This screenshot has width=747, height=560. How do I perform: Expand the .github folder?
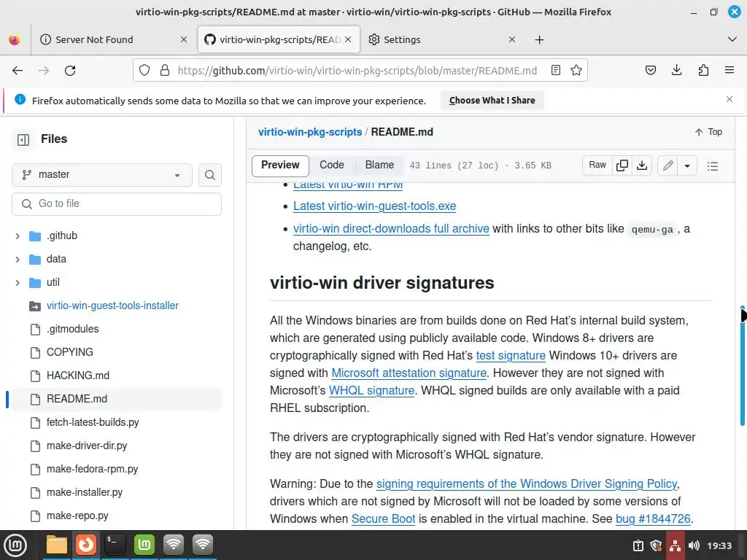coord(18,236)
